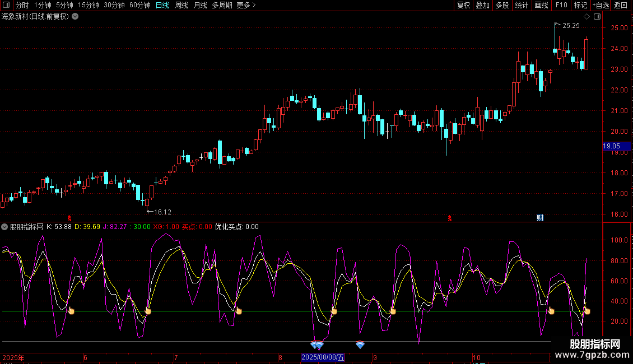The image size is (633, 364).
Task: Click the hand signal icon just after month 9
Action: pos(392,310)
